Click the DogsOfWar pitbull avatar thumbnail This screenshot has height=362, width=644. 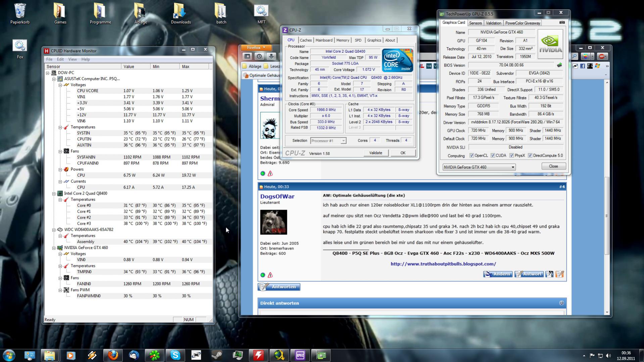274,222
